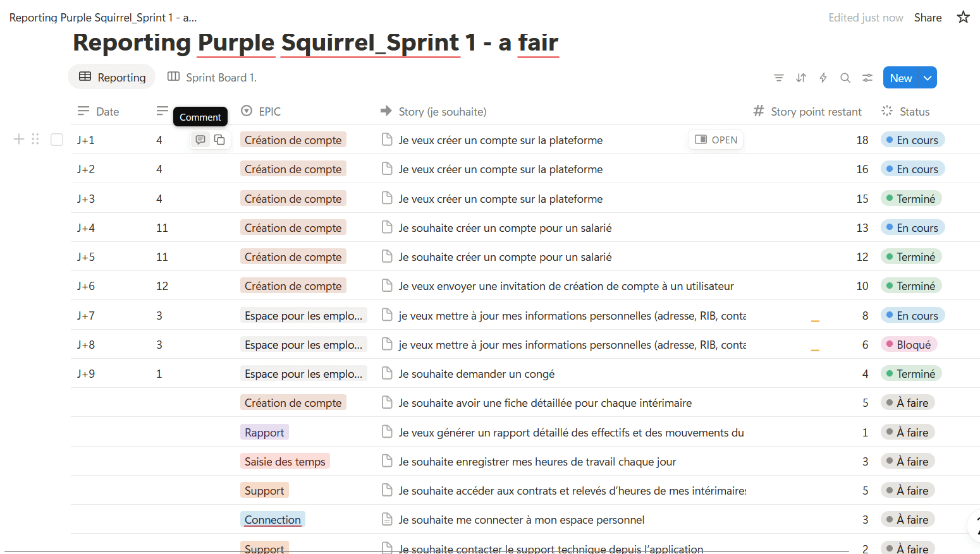Select the Reporting view tab
This screenshot has width=980, height=554.
[x=111, y=76]
